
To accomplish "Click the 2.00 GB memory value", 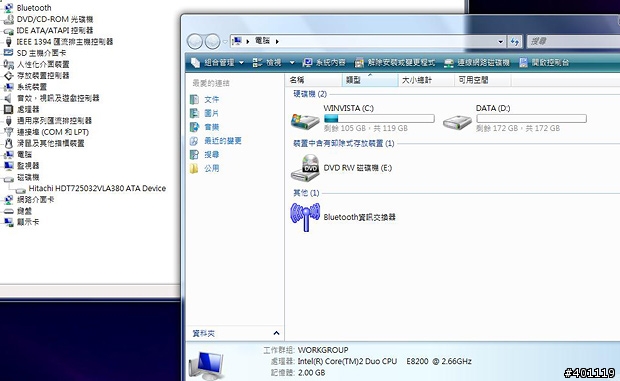I will (x=312, y=372).
